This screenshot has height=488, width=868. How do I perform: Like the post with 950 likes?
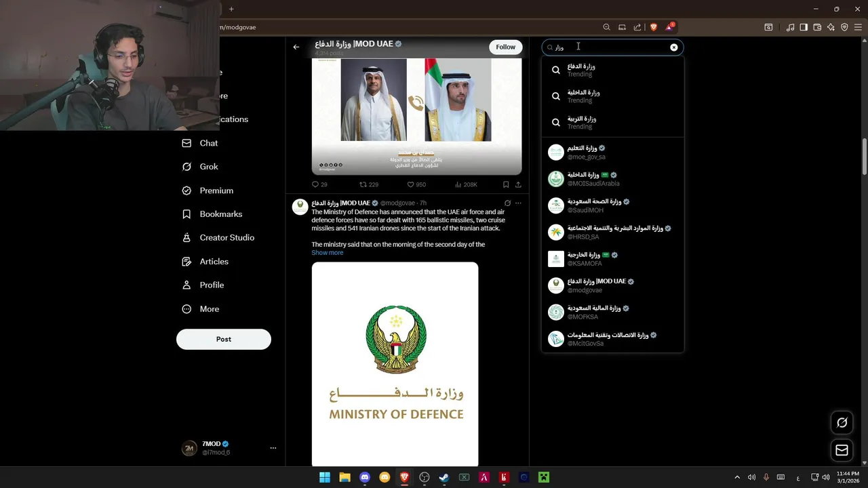416,184
